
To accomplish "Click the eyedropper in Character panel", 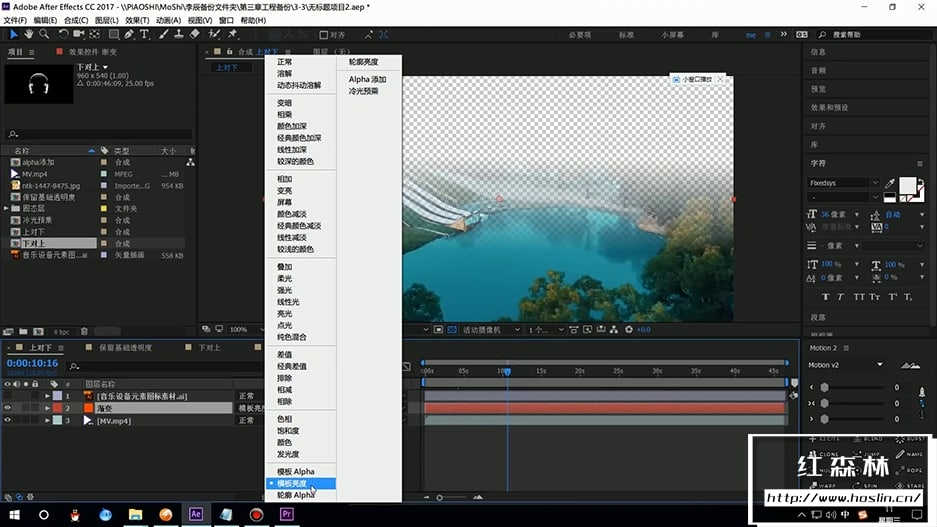I will pyautogui.click(x=889, y=184).
